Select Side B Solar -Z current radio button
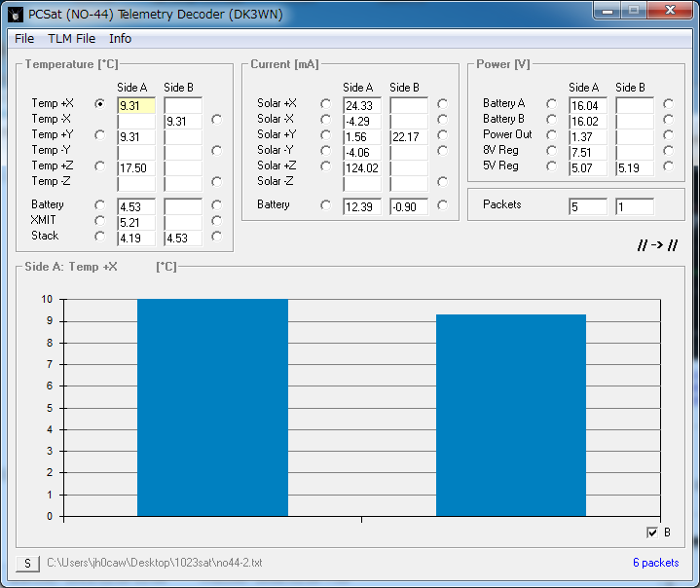This screenshot has height=588, width=700. point(442,182)
